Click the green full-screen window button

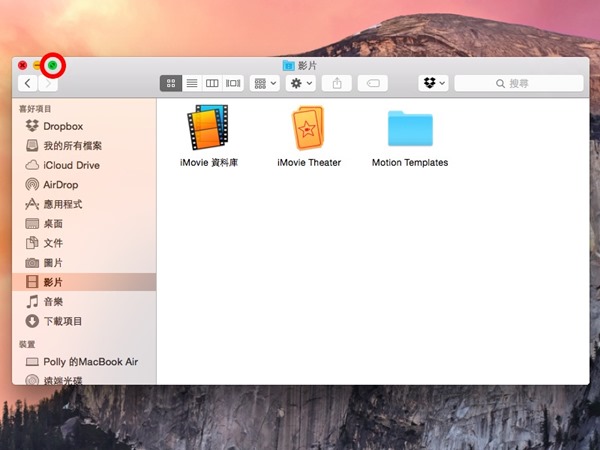(52, 65)
